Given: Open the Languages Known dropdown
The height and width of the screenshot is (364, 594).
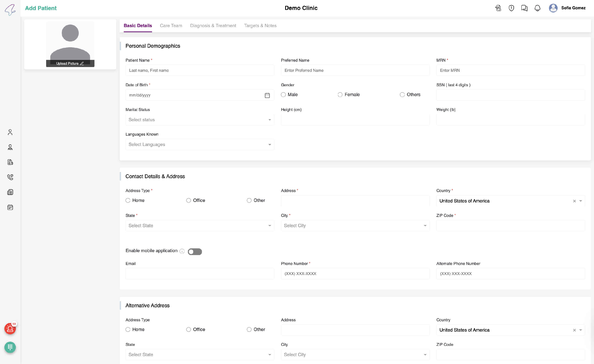Looking at the screenshot, I should tap(200, 145).
